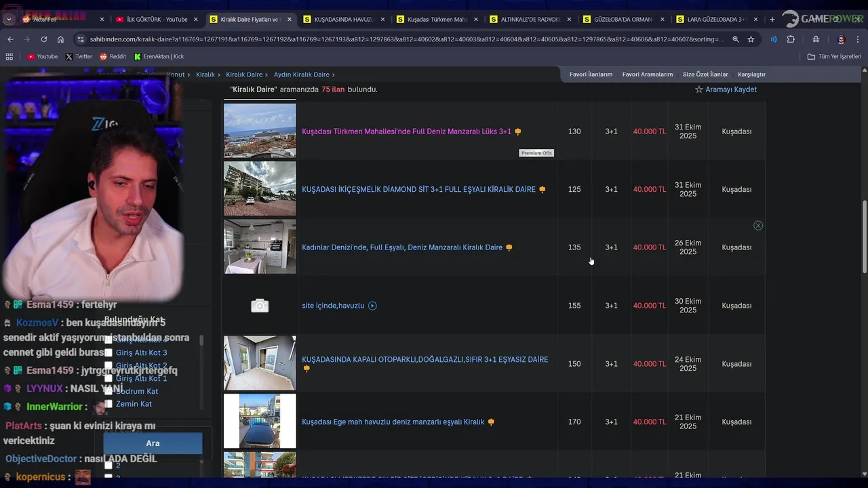Tick the Giriş Altı Kot 1 checkbox
Screen dimensions: 868x488
click(x=108, y=379)
